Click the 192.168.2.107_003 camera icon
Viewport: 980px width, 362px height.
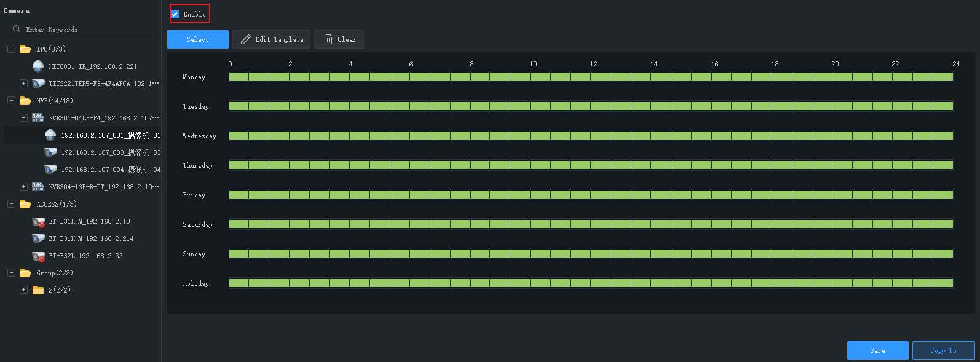50,152
